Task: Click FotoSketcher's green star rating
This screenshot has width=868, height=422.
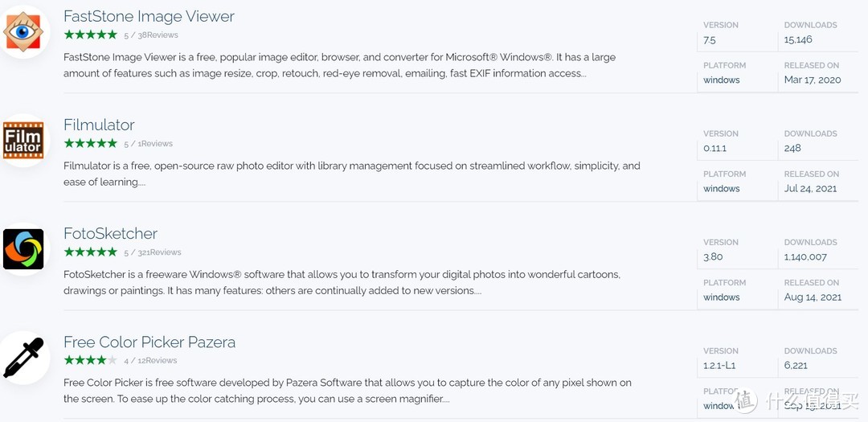Action: pyautogui.click(x=90, y=252)
